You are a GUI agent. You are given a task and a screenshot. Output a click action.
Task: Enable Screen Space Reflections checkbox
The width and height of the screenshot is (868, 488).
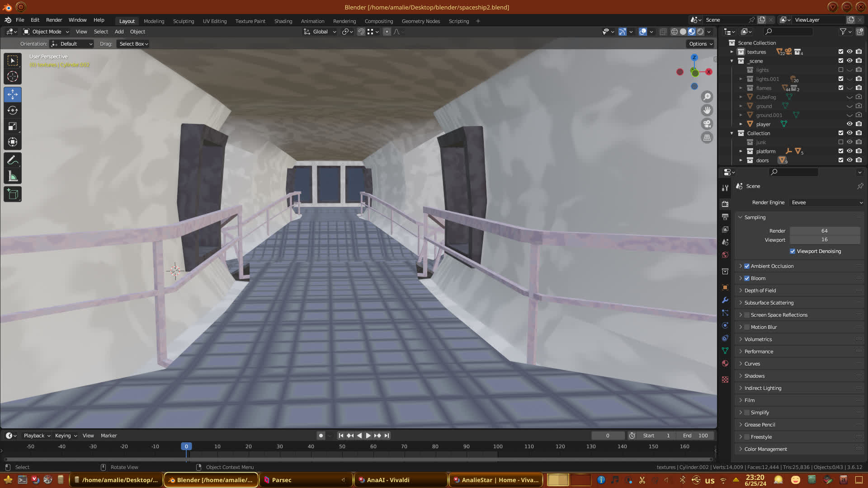pos(747,315)
